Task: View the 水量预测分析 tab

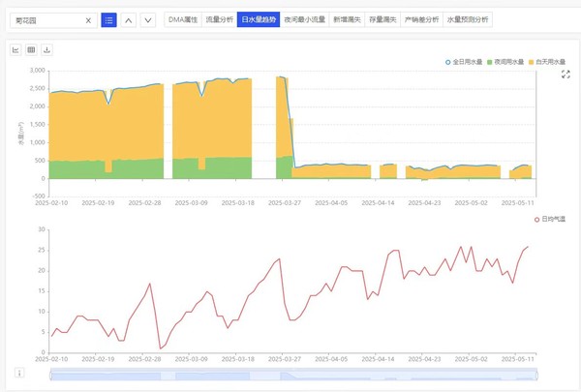Action: point(469,19)
